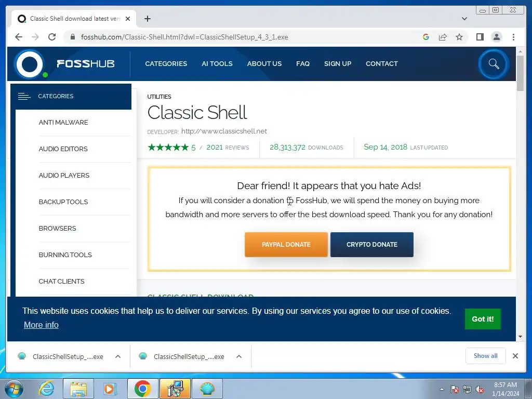Click the address bar URL
Image resolution: width=532 pixels, height=399 pixels.
coord(184,37)
